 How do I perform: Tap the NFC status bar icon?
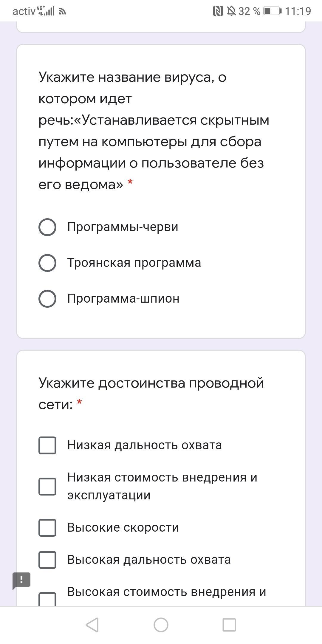218,11
